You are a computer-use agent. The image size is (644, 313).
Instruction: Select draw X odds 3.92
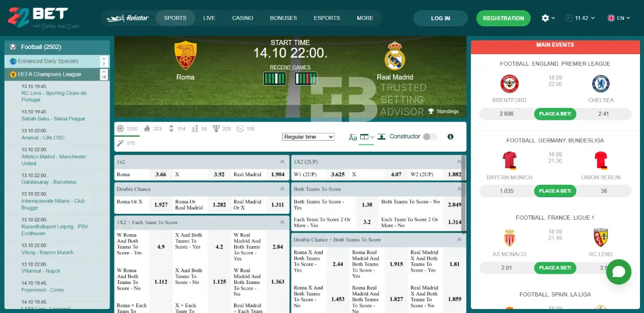click(219, 174)
